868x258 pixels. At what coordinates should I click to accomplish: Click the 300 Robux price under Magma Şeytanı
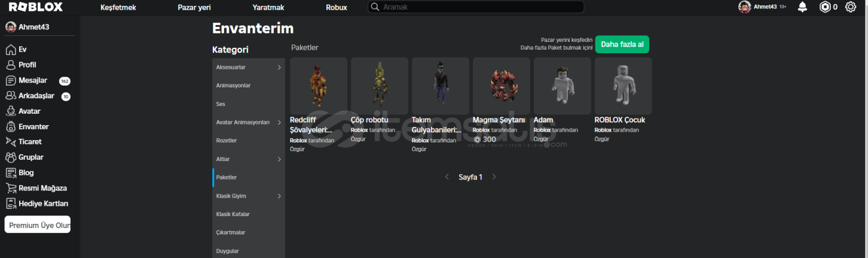click(485, 139)
